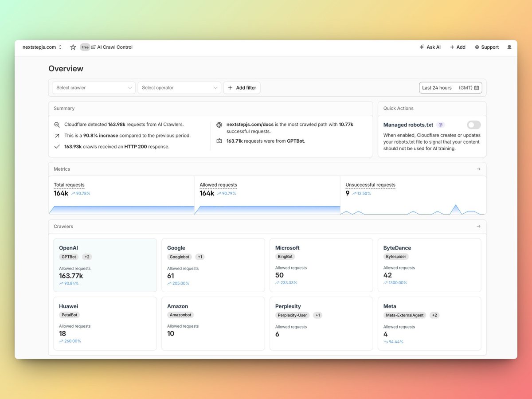Click the 1300.00% ByteDance change value
Image resolution: width=532 pixels, height=399 pixels.
pyautogui.click(x=398, y=282)
